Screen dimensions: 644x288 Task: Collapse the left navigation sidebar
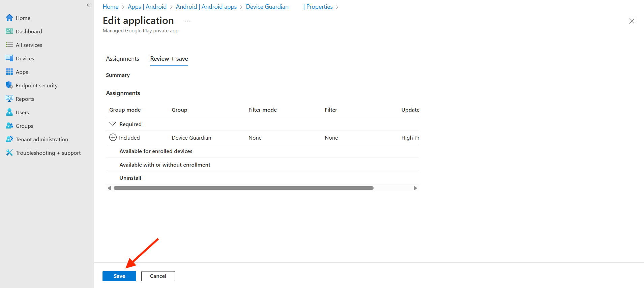[x=88, y=5]
